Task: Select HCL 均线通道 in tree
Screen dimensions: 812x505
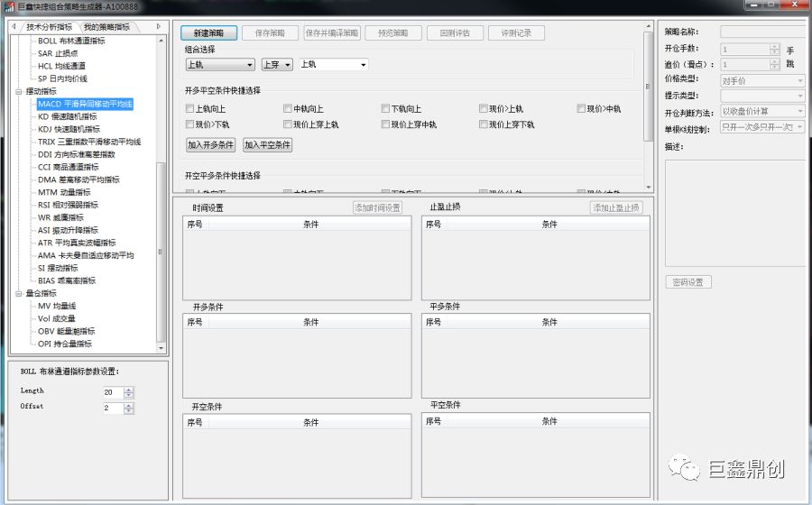Action: click(61, 66)
